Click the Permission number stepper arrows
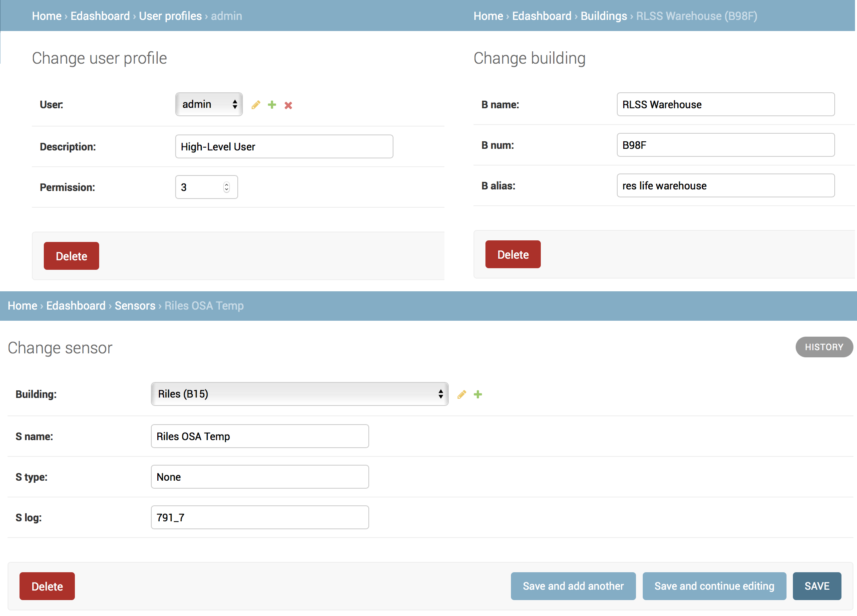This screenshot has height=616, width=857. [x=227, y=187]
